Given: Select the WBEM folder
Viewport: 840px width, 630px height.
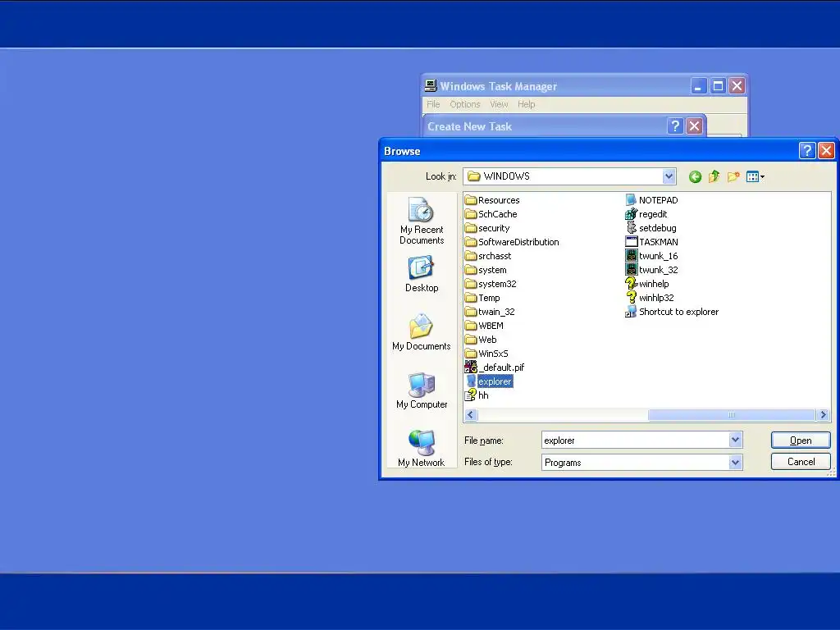Looking at the screenshot, I should point(484,325).
